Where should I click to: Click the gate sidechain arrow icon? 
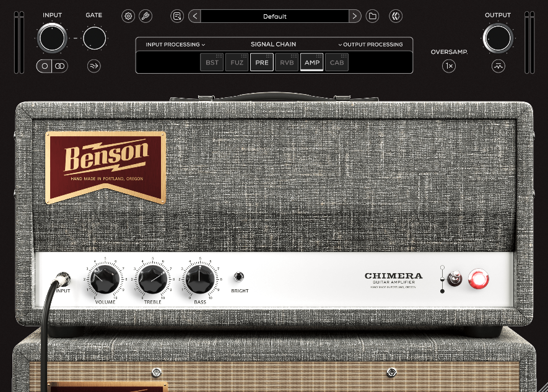(94, 66)
